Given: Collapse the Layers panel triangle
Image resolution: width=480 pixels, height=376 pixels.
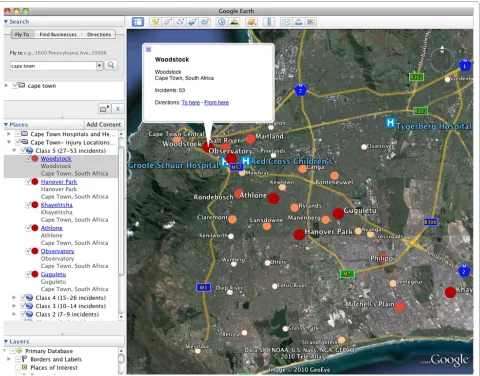Looking at the screenshot, I should [6, 341].
